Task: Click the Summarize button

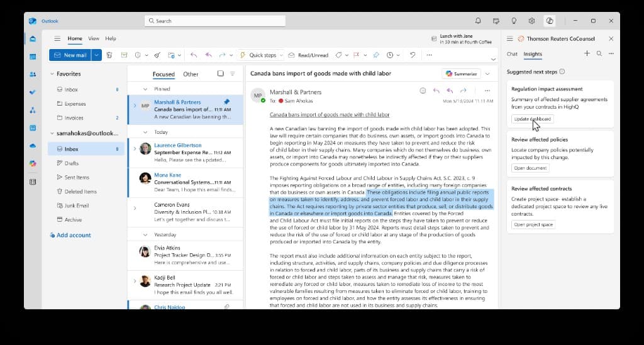Action: tap(461, 74)
